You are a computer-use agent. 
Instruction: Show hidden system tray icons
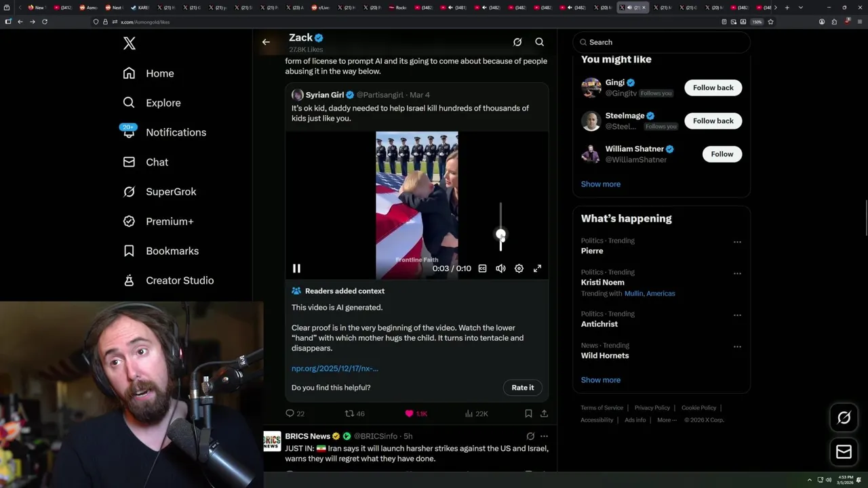point(810,480)
